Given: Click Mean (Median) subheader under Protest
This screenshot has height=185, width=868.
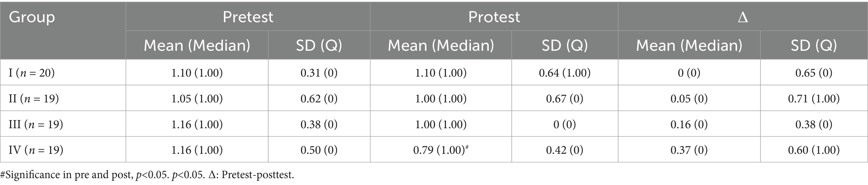Looking at the screenshot, I should click(x=441, y=45).
